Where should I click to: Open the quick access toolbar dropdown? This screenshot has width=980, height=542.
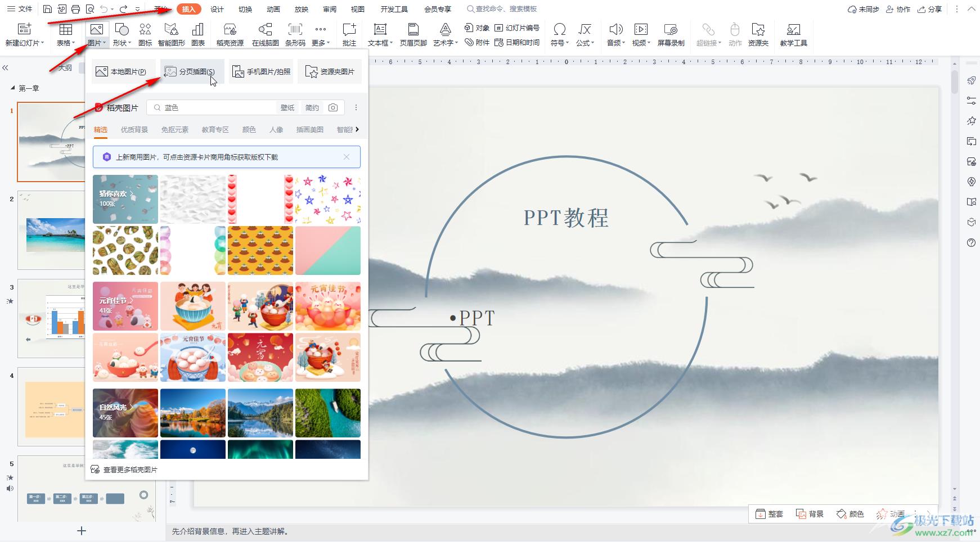138,9
